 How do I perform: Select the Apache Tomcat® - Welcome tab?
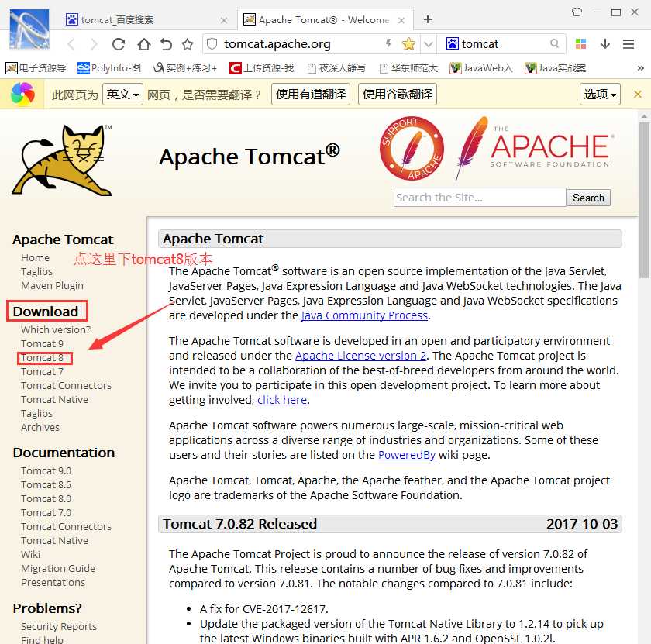(325, 19)
